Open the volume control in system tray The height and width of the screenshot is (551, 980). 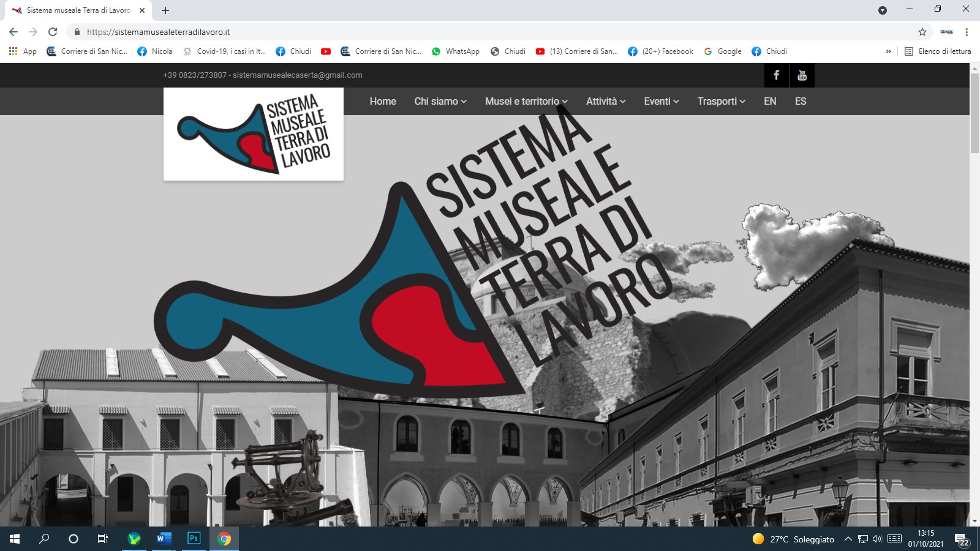click(x=877, y=539)
